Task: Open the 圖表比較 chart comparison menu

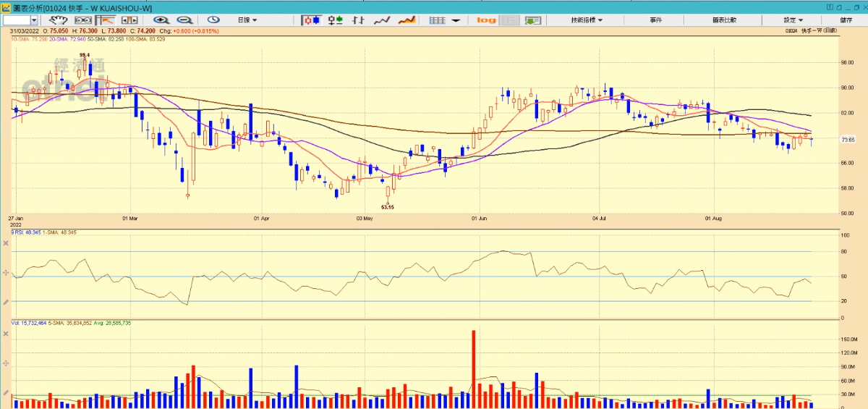Action: pyautogui.click(x=723, y=20)
